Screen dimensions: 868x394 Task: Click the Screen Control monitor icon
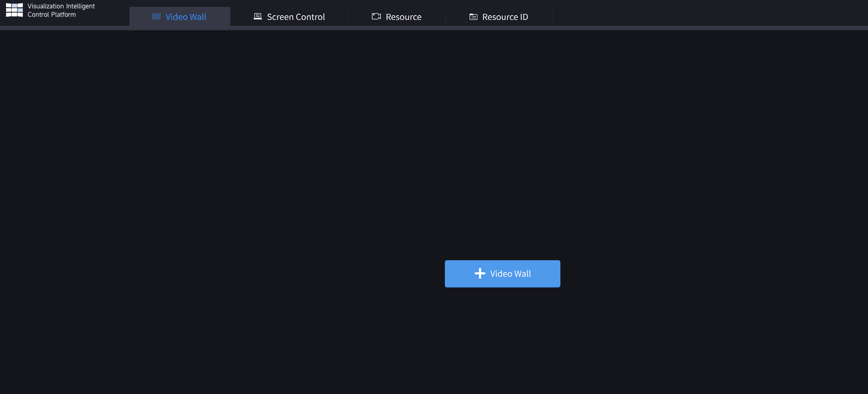[257, 17]
